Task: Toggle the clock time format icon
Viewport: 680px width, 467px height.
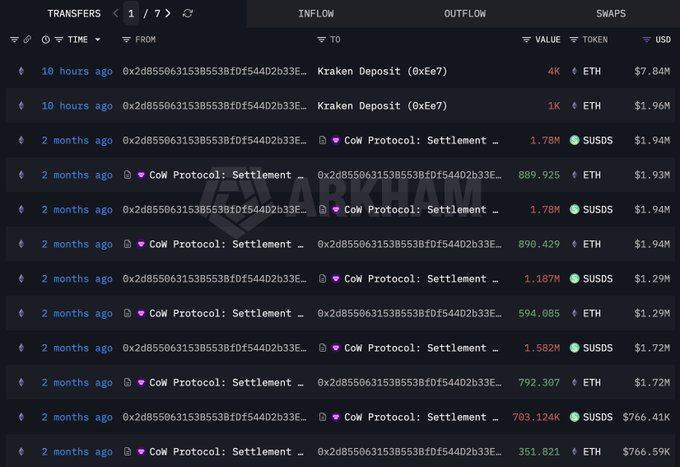Action: [x=46, y=39]
